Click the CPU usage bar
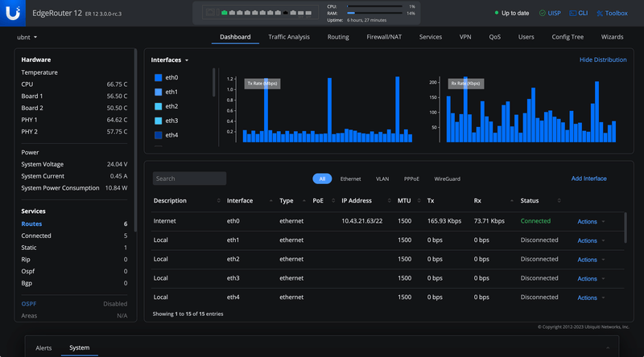The height and width of the screenshot is (357, 644). point(374,6)
